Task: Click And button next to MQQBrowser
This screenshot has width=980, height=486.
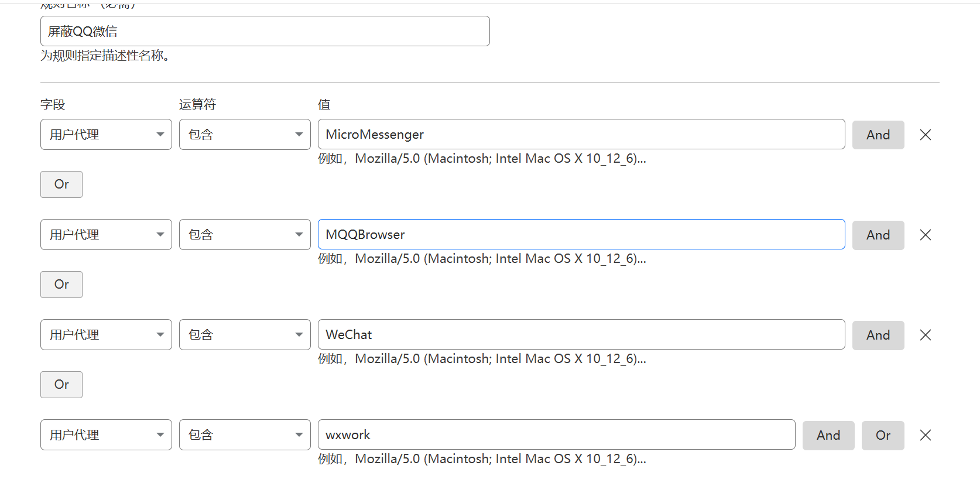Action: tap(878, 235)
